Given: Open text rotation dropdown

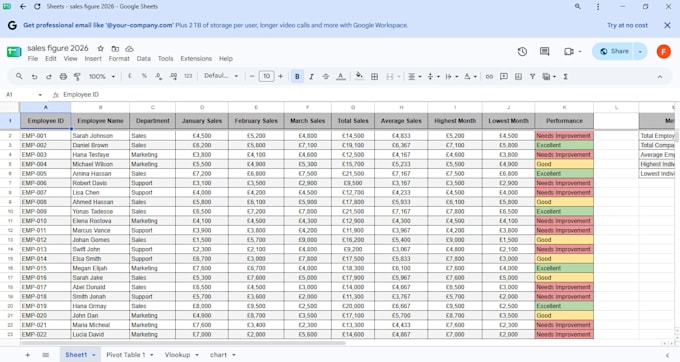Looking at the screenshot, I should click(470, 76).
